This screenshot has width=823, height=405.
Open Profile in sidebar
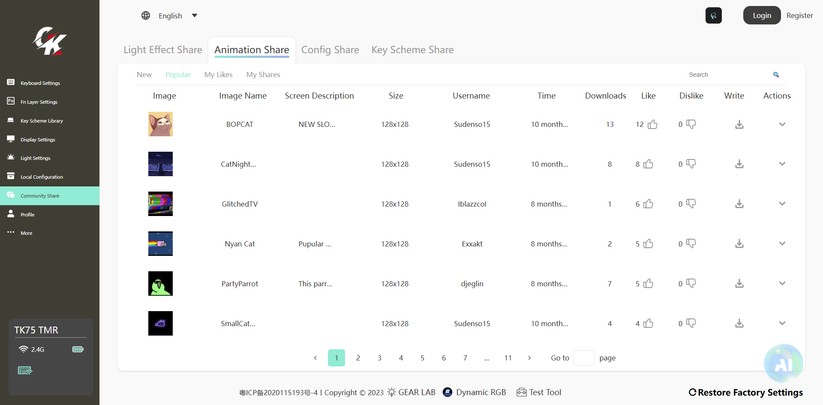pos(49,215)
